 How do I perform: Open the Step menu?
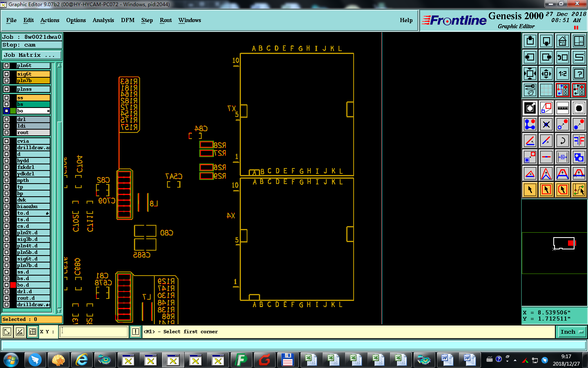[x=147, y=20]
